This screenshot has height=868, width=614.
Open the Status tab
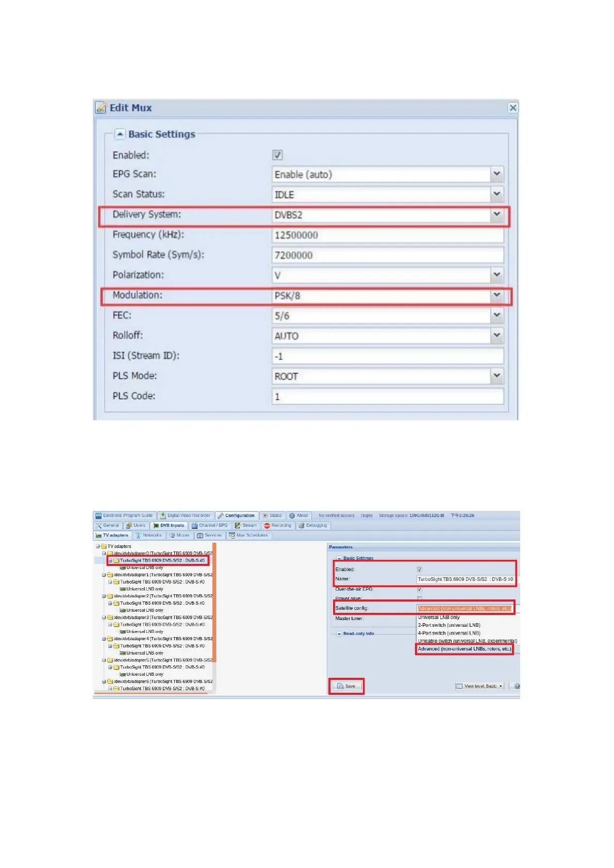click(x=272, y=515)
